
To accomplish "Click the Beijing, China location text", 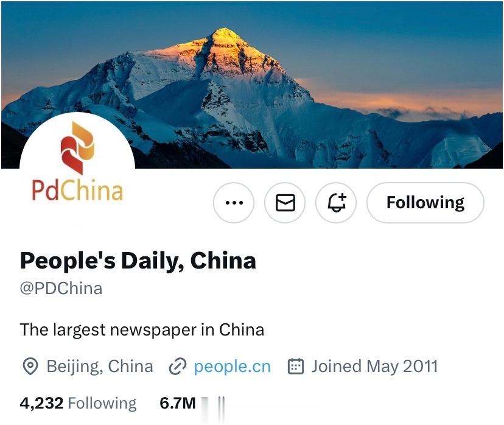I will click(100, 367).
